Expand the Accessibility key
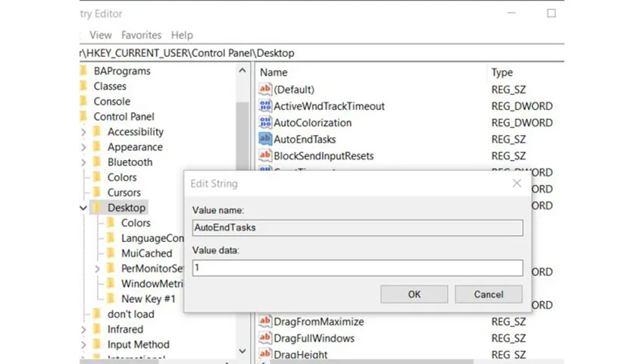Screen dimensions: 644x364 point(84,132)
